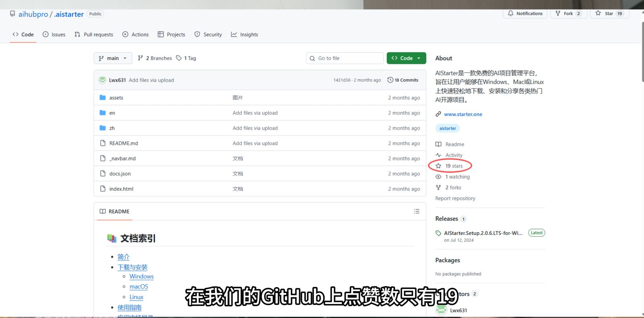Star the repository
644x318 pixels.
[x=609, y=14]
